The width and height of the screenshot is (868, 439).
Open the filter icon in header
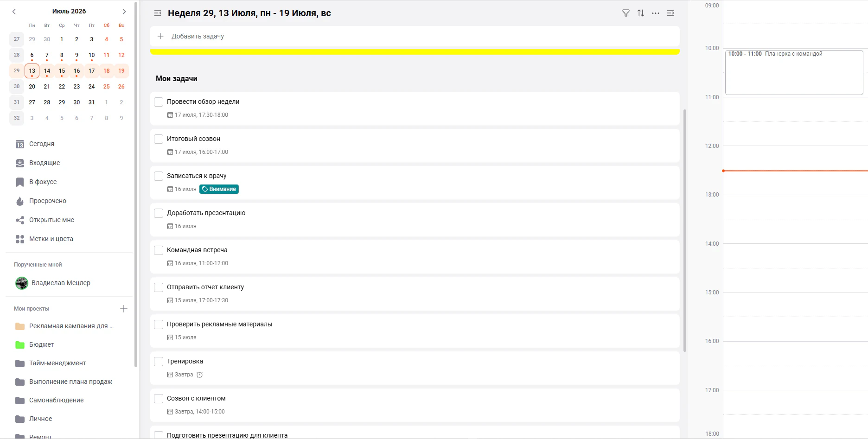click(x=625, y=13)
